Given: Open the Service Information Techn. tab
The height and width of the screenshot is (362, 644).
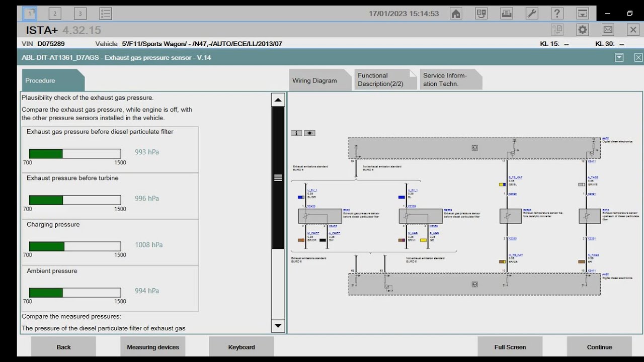Looking at the screenshot, I should point(451,80).
